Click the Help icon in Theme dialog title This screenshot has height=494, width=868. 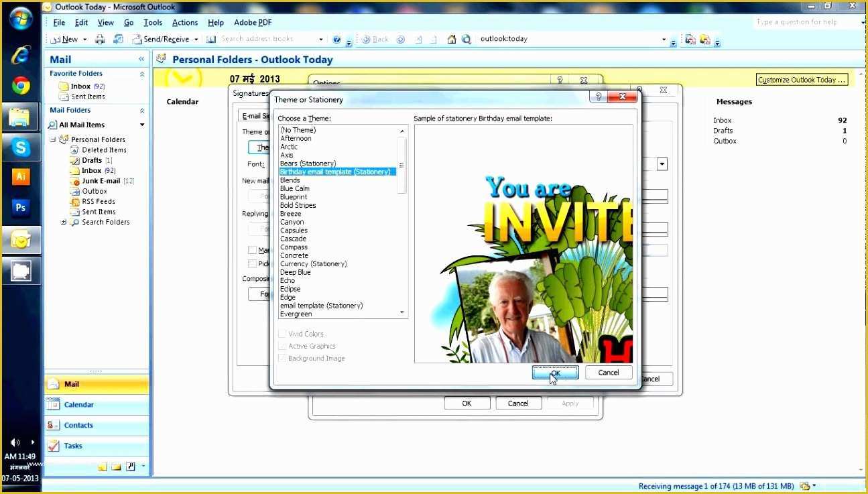[x=599, y=97]
